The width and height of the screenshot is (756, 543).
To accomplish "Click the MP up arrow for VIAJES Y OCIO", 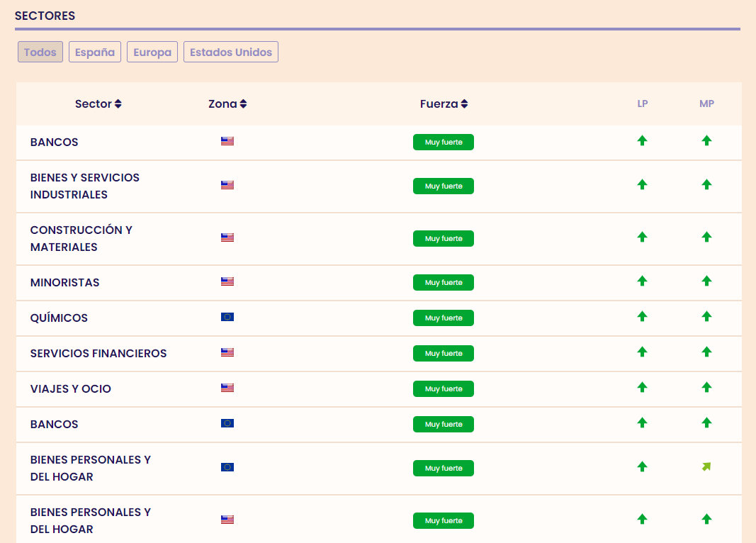I will pyautogui.click(x=706, y=388).
